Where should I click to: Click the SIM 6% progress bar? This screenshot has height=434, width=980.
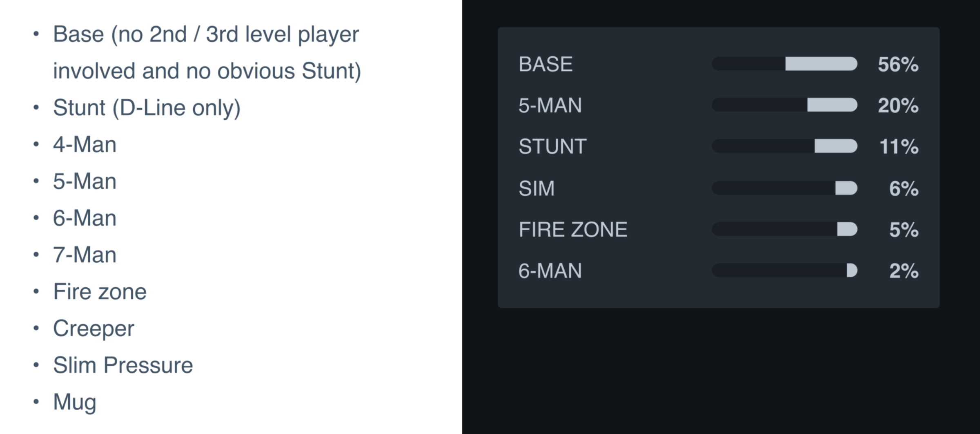(x=784, y=188)
